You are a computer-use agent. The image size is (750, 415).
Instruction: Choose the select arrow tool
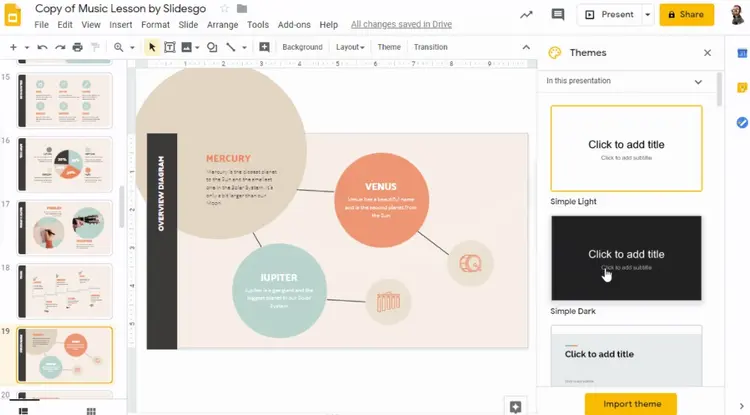152,47
